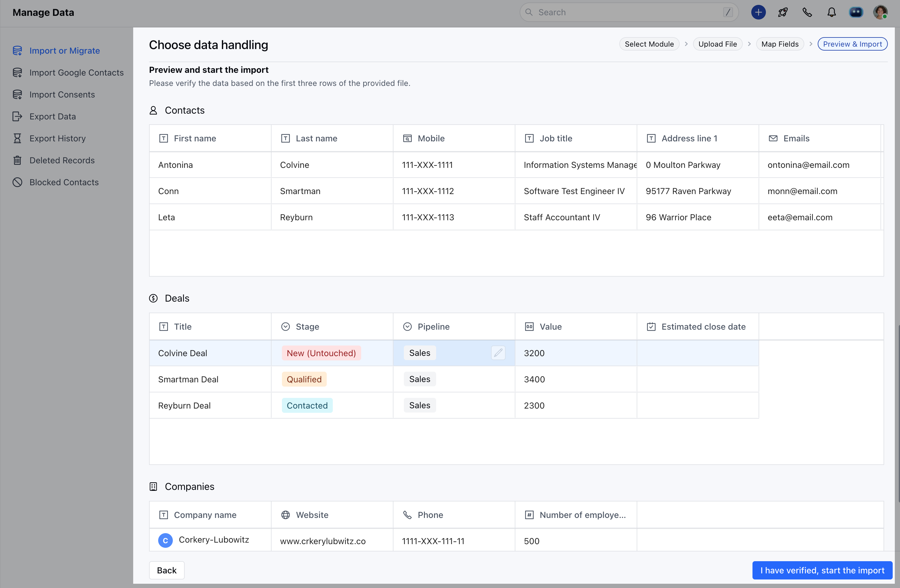Click the pencil edit icon in Pipeline cell
This screenshot has height=588, width=900.
click(x=498, y=352)
